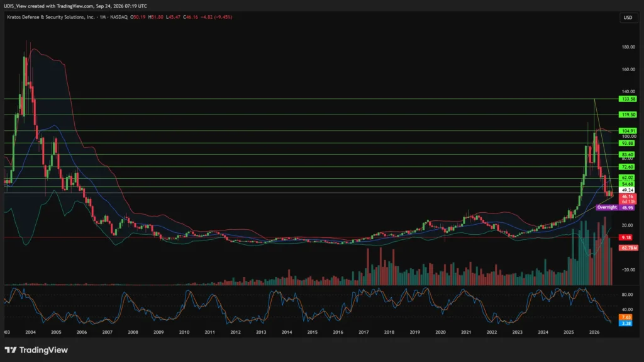The height and width of the screenshot is (362, 644).
Task: Click the 140.00 price axis label
Action: point(628,92)
